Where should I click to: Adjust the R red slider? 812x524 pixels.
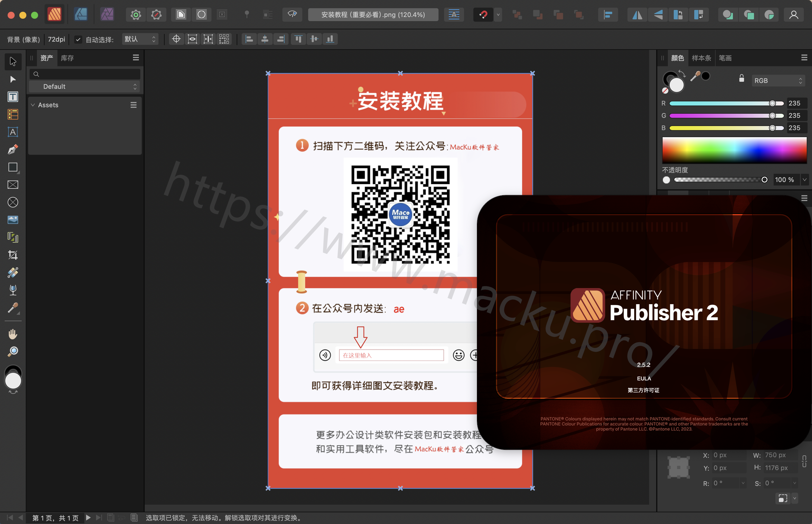point(726,103)
